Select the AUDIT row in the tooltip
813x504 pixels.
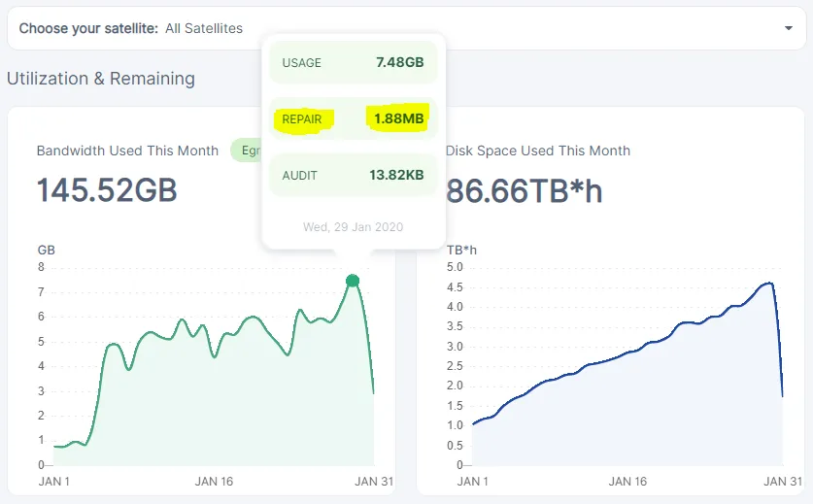353,176
